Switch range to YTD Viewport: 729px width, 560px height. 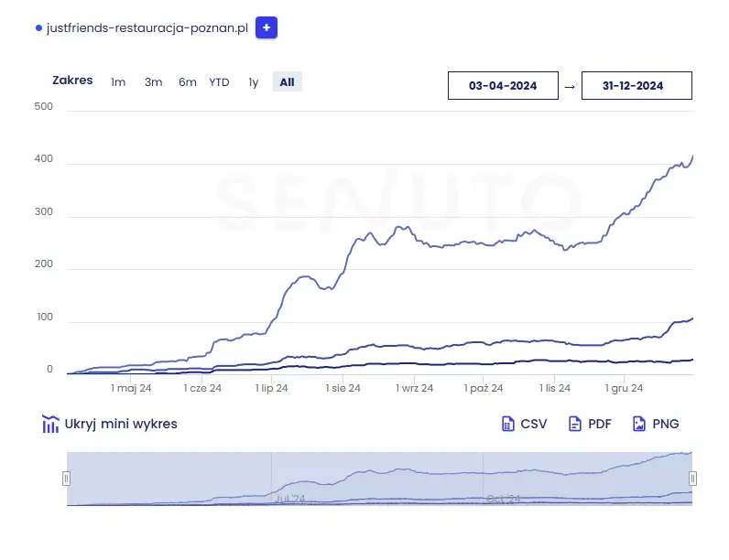click(219, 82)
